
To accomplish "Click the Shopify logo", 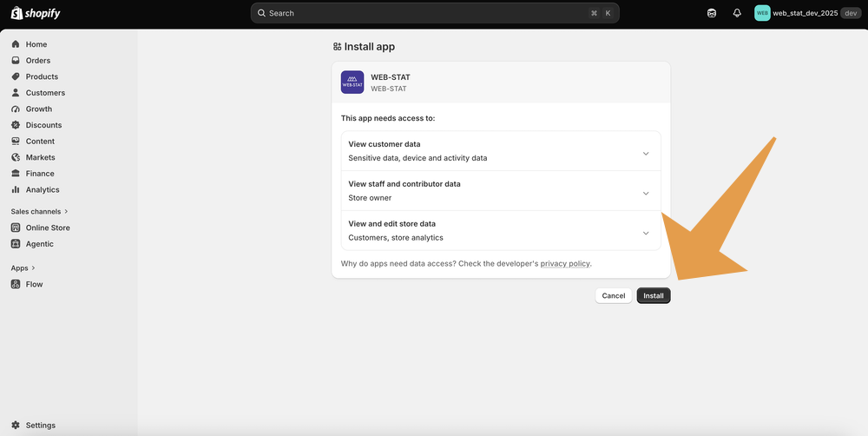I will pyautogui.click(x=36, y=13).
